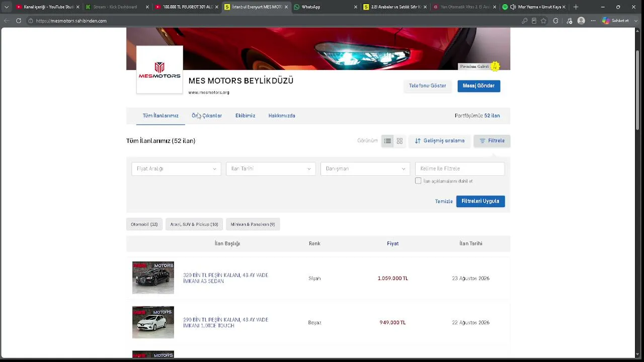Image resolution: width=644 pixels, height=362 pixels.
Task: Click the browser address bar URL
Action: point(71,21)
